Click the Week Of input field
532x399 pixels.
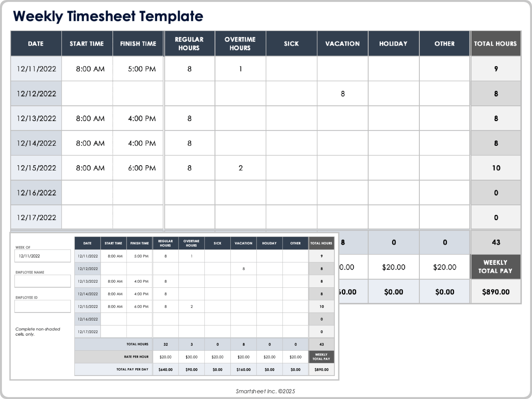click(x=42, y=256)
